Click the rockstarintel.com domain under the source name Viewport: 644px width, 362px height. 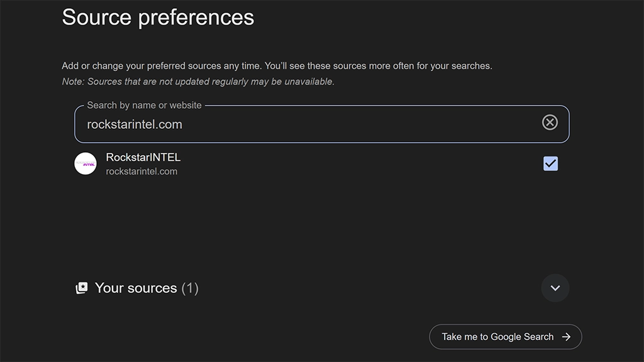point(142,172)
